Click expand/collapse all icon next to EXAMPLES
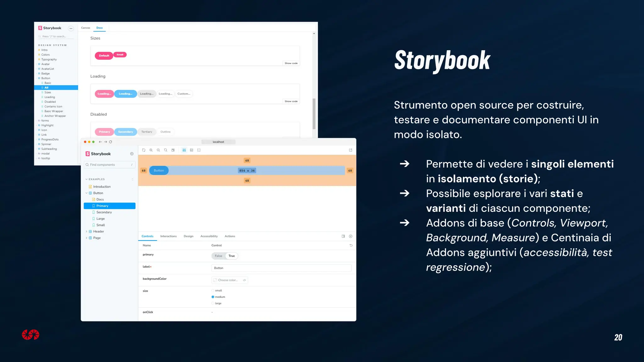Viewport: 644px width, 362px height. (x=132, y=179)
